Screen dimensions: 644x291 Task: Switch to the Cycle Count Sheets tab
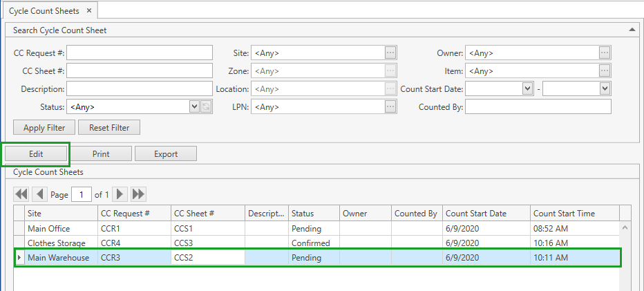[x=44, y=10]
